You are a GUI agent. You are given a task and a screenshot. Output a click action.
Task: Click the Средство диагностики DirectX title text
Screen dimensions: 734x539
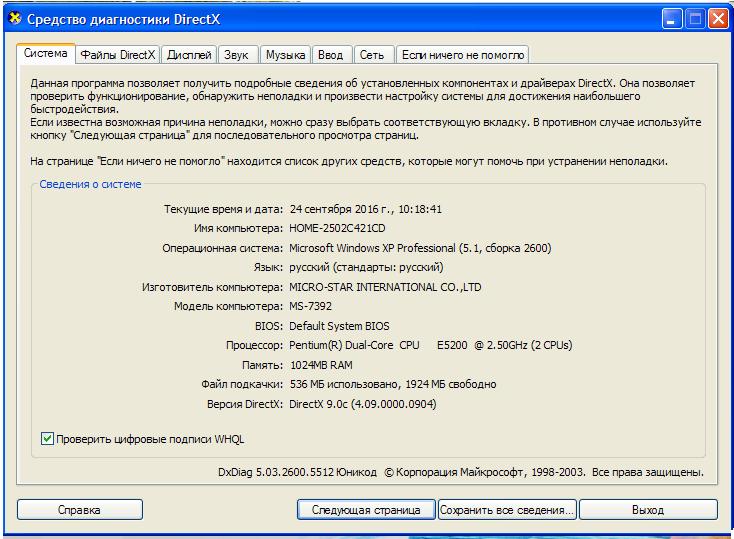(124, 19)
